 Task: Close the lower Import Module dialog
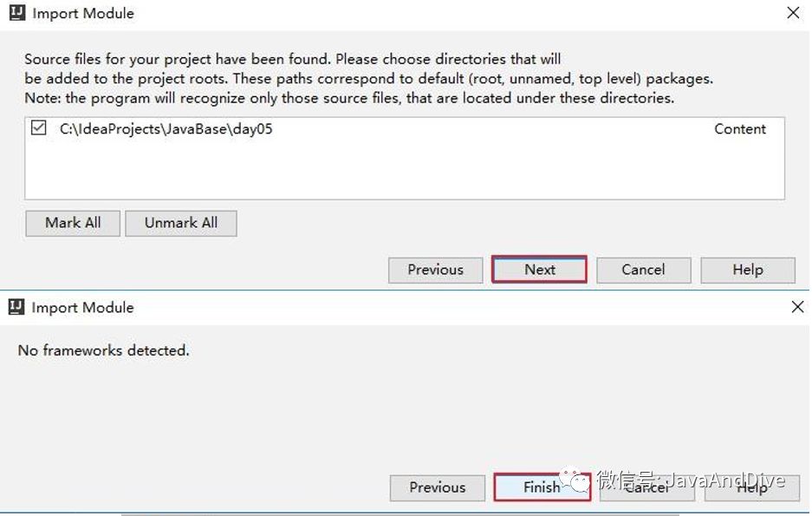tap(797, 307)
